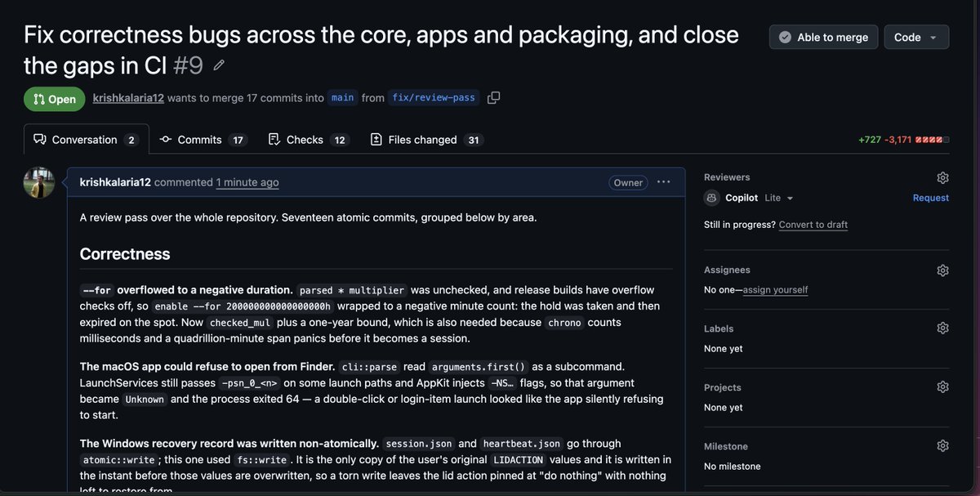The width and height of the screenshot is (980, 496).
Task: Open krishkalaria12 profile link in header
Action: pos(128,98)
